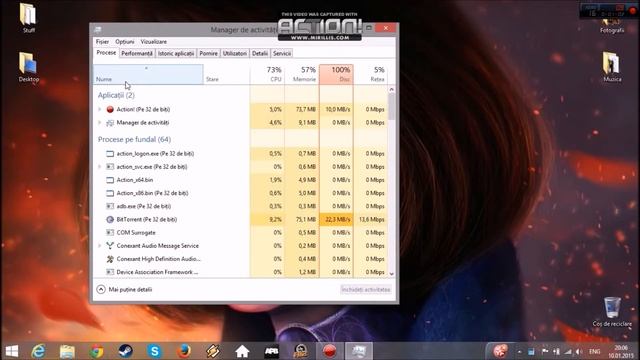Expand the Manager de activități row
The image size is (640, 360).
coord(100,122)
